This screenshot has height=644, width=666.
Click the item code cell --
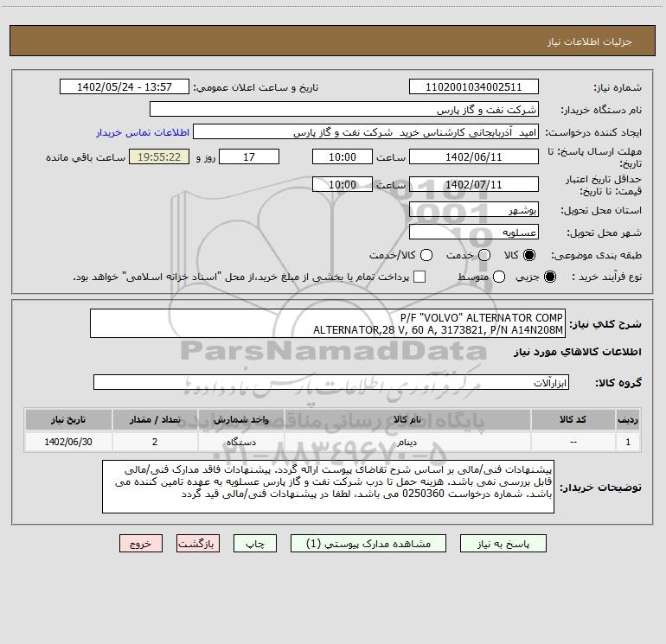click(x=573, y=442)
